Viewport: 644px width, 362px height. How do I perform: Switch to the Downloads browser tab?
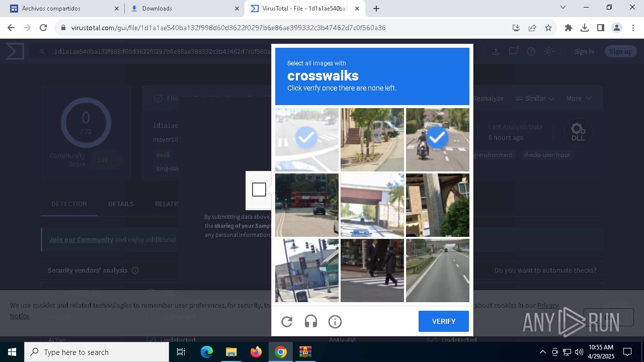coord(184,9)
